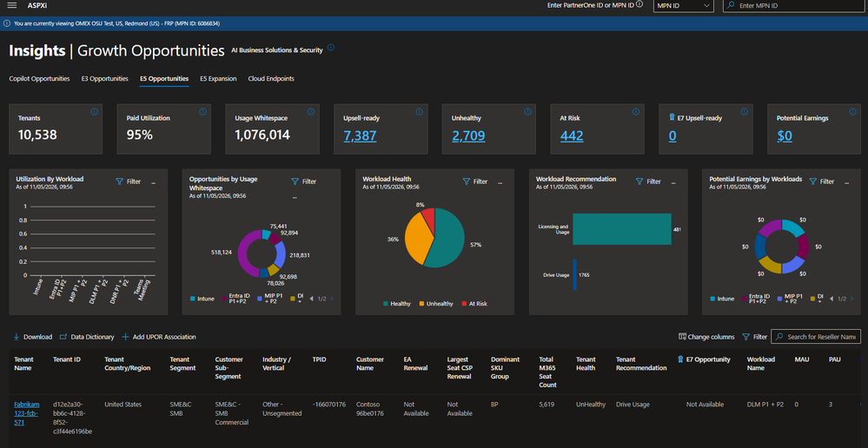Filter the Workload Health chart
This screenshot has height=448, width=868.
coord(475,181)
